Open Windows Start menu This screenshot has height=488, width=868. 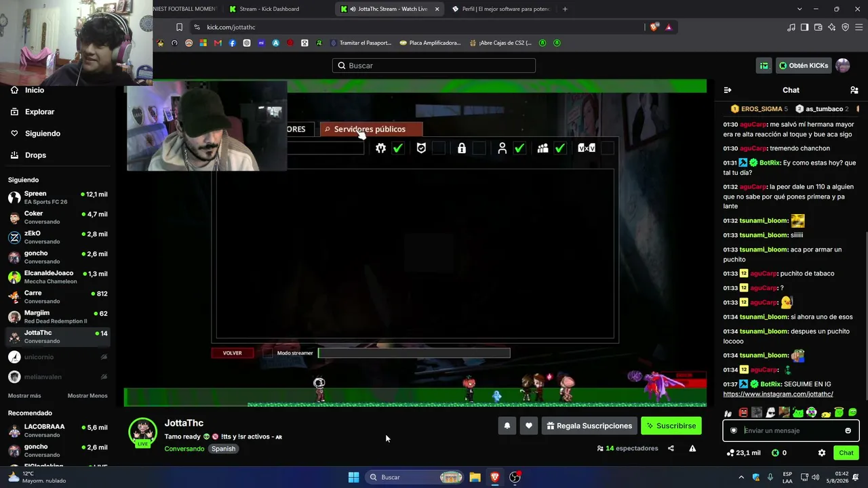(x=353, y=477)
